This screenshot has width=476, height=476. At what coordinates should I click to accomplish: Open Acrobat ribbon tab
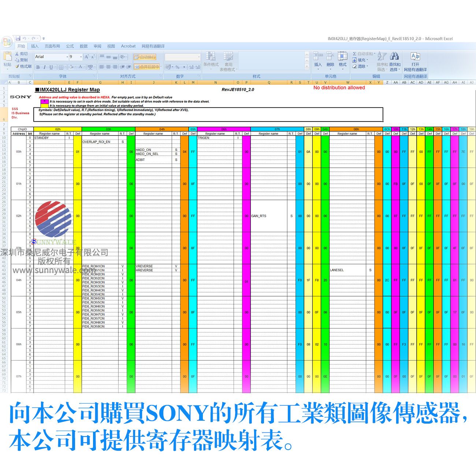point(128,46)
